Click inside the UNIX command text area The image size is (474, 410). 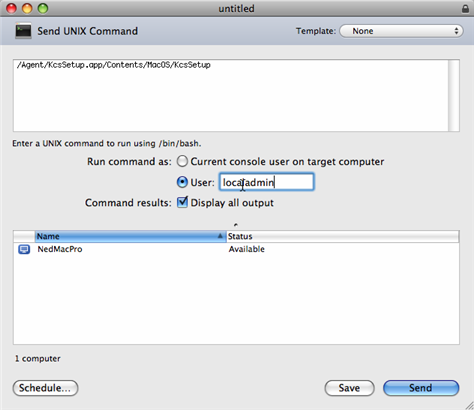pyautogui.click(x=231, y=95)
